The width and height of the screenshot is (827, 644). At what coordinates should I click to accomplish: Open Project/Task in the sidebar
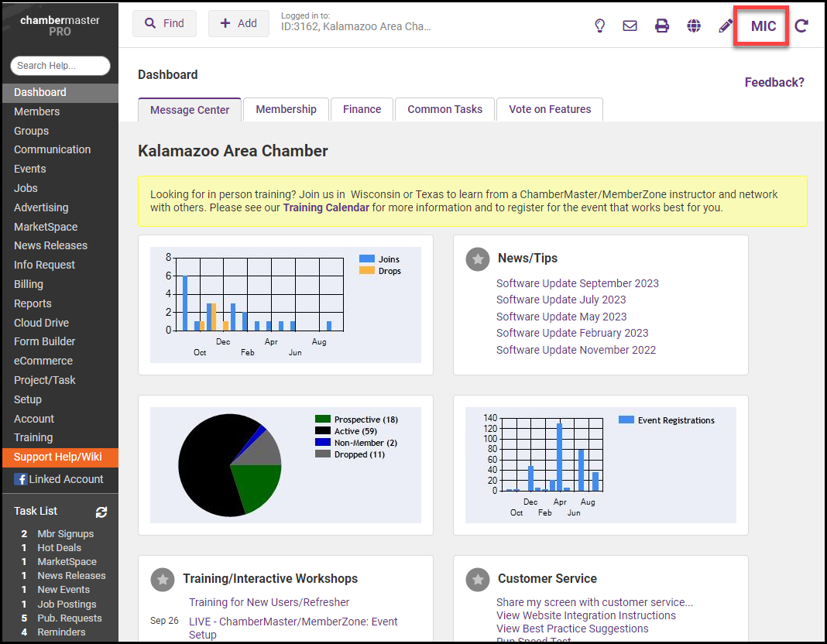tap(44, 380)
